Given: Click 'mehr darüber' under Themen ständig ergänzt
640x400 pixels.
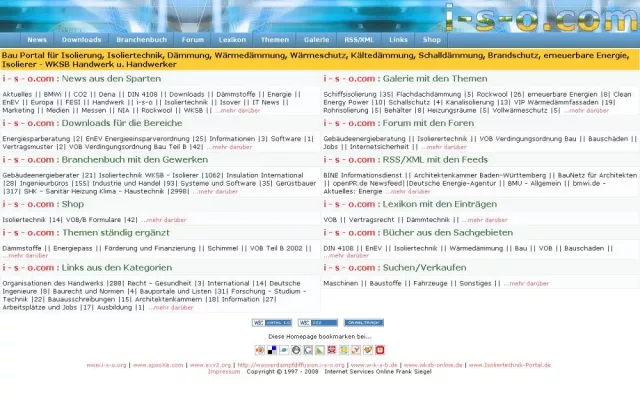Looking at the screenshot, I should 25,256.
